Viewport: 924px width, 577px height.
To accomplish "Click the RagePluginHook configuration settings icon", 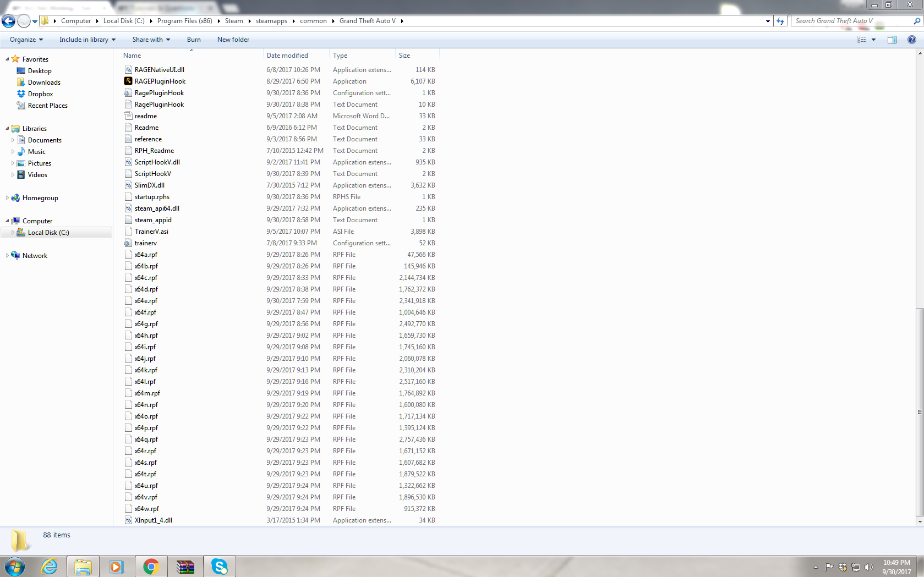I will [x=128, y=93].
